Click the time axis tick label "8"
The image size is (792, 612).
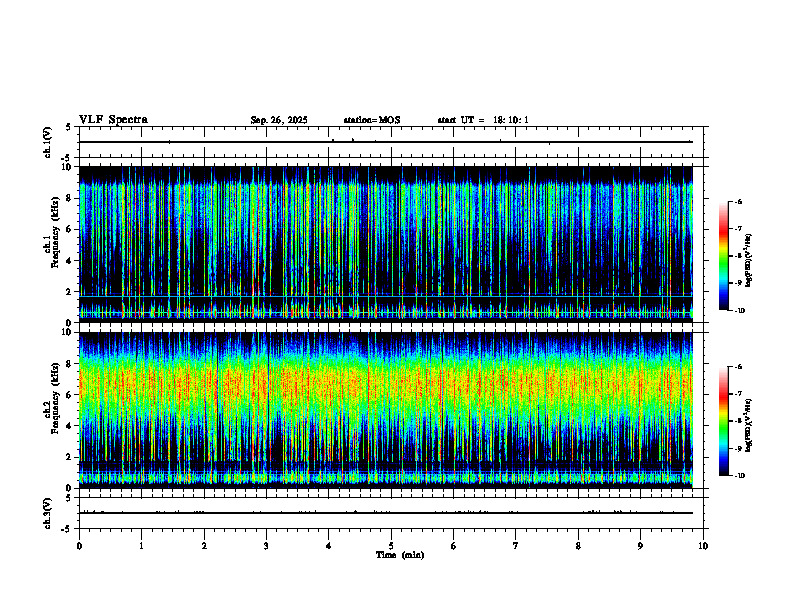(x=578, y=546)
